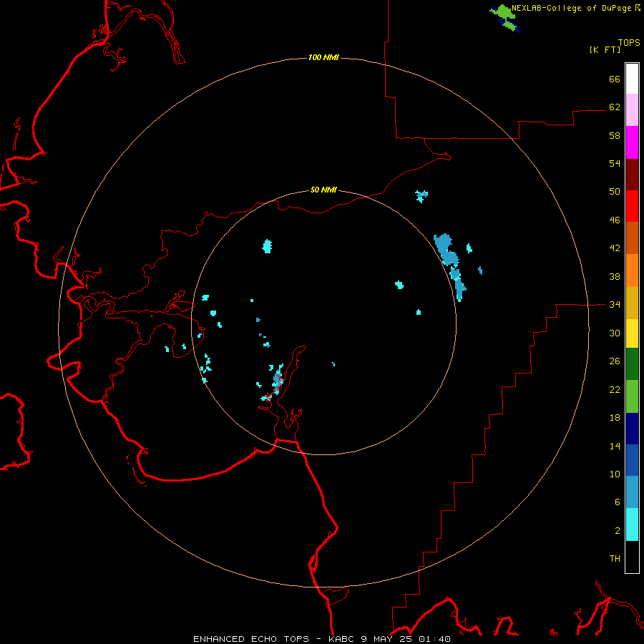Click the blue echo cluster along the inlet
Image resolution: width=644 pixels, height=644 pixels.
pyautogui.click(x=278, y=381)
